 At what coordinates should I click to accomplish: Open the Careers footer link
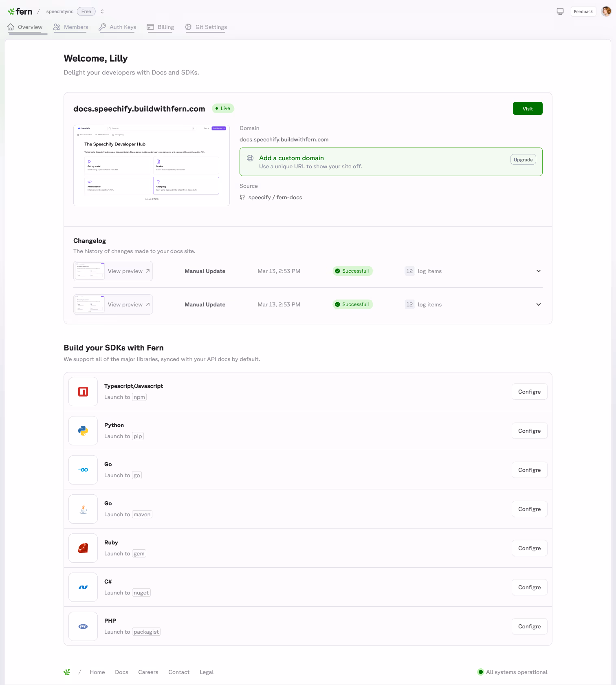148,672
